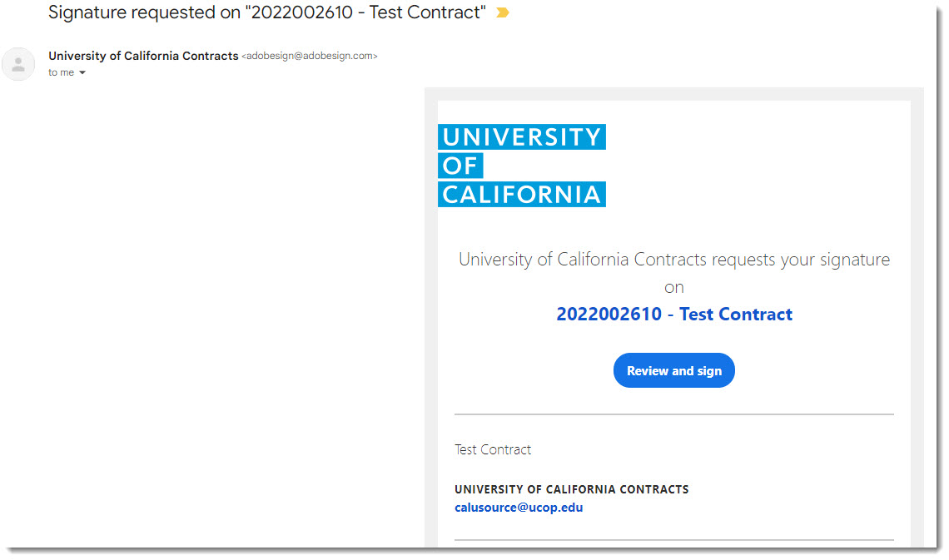Click the calusource@ucop.edu email link
The image size is (949, 560).
pos(519,508)
